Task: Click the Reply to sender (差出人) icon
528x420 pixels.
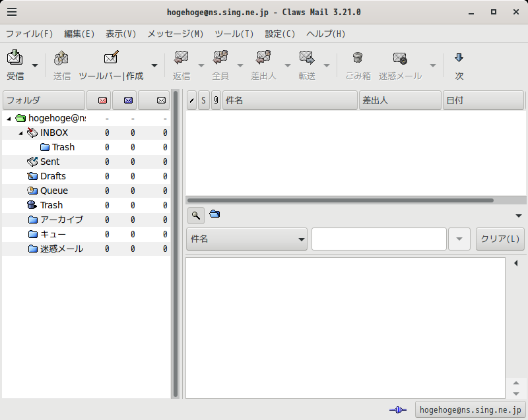Action: tap(263, 57)
